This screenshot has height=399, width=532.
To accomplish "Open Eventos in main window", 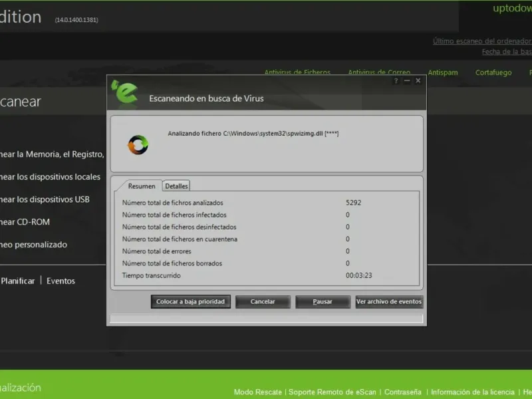I will point(61,281).
